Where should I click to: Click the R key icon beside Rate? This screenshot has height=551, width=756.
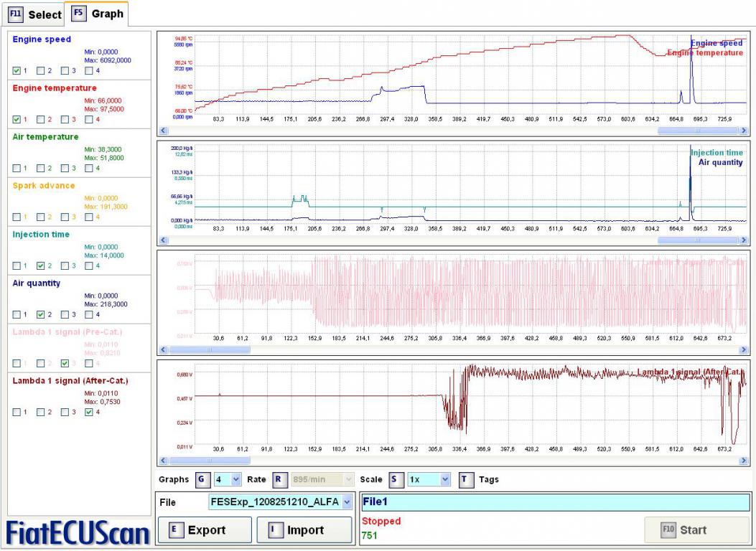tap(279, 479)
